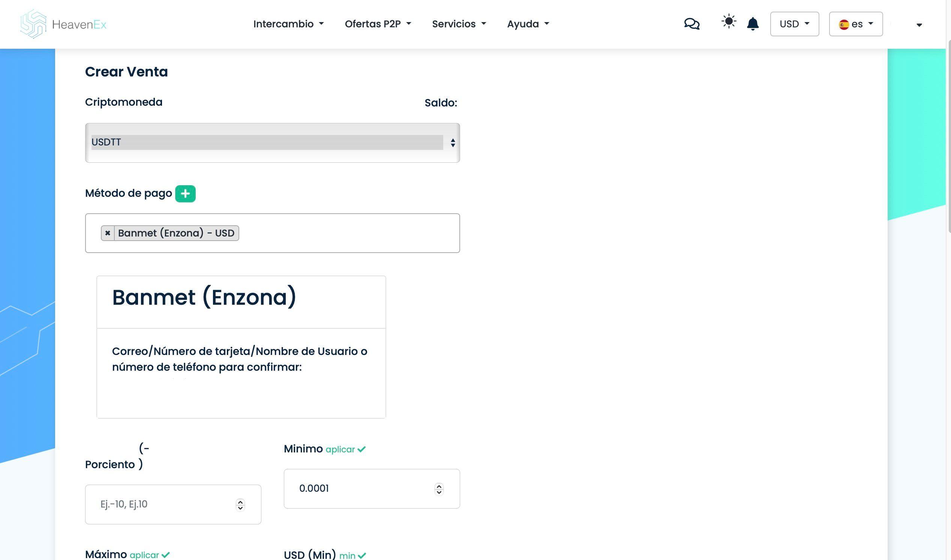The height and width of the screenshot is (560, 951).
Task: Click the Banmet (Enzona) - USD tag label
Action: pos(176,233)
